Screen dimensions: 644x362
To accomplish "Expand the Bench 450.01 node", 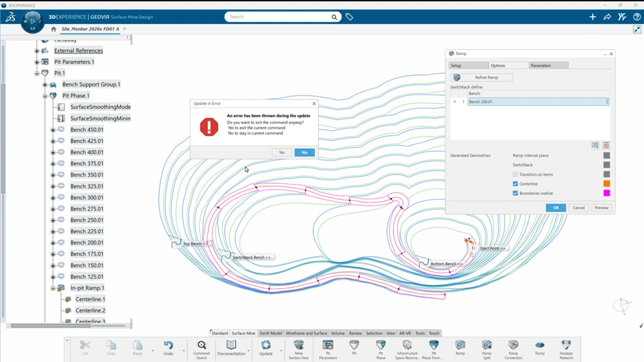I will pyautogui.click(x=52, y=129).
